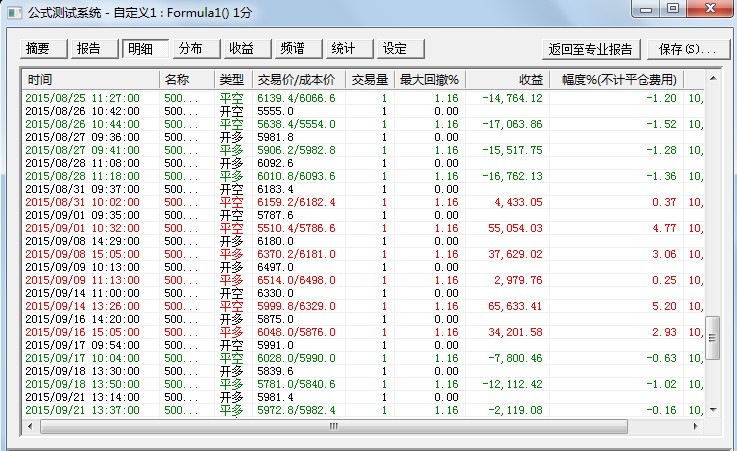Select row 2015/08/26 10:44:00

coord(363,124)
